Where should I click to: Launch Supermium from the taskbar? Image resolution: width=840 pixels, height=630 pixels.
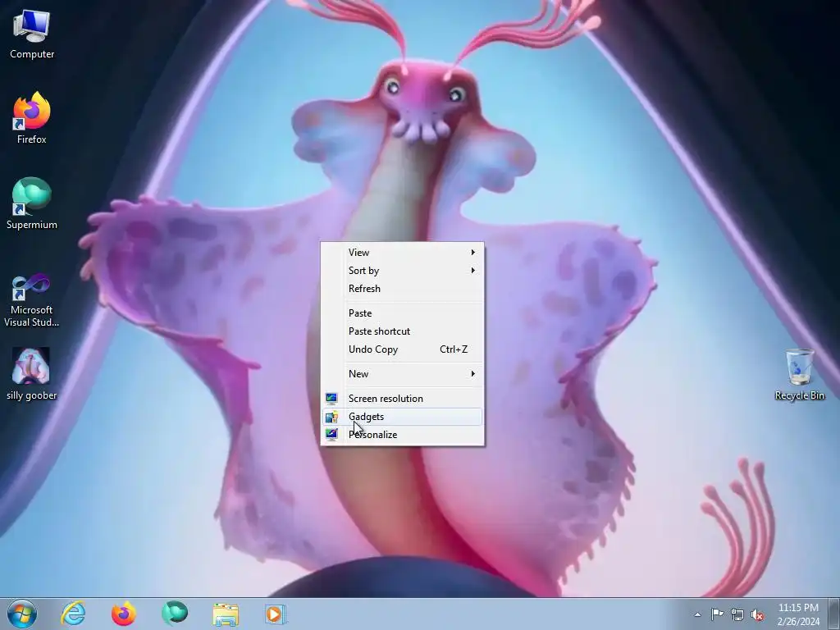coord(175,614)
